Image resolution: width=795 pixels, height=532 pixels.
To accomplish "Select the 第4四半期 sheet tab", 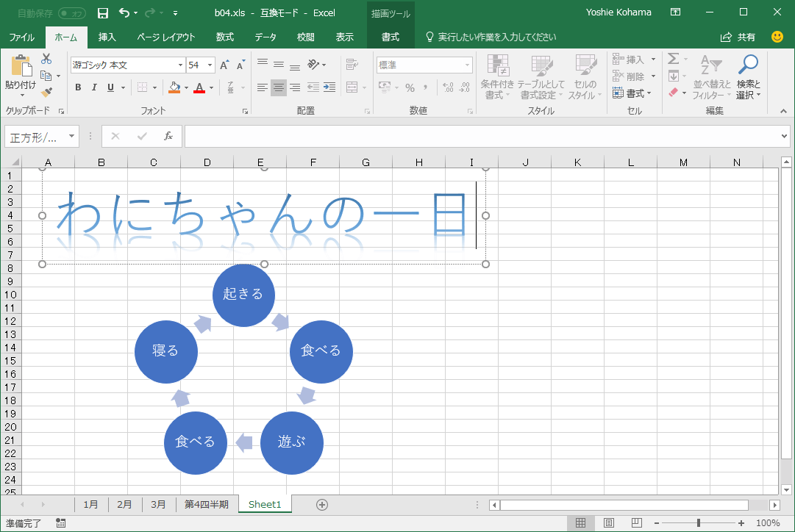I will tap(207, 504).
